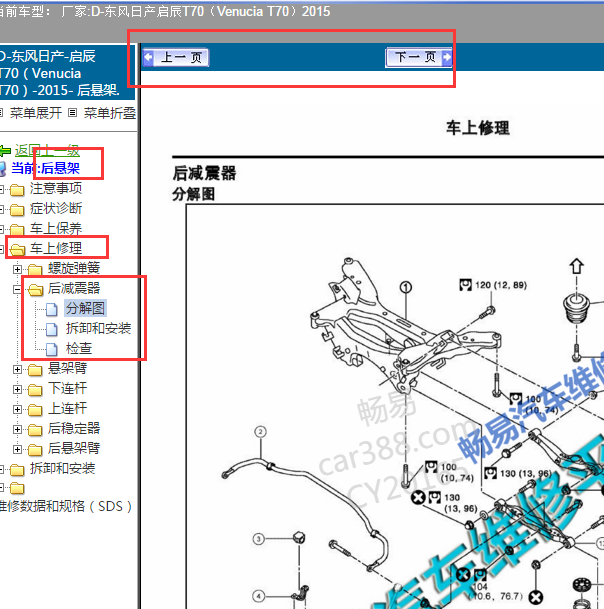Expand the 上连杆 node
Screen dimensions: 604x609
tap(17, 409)
